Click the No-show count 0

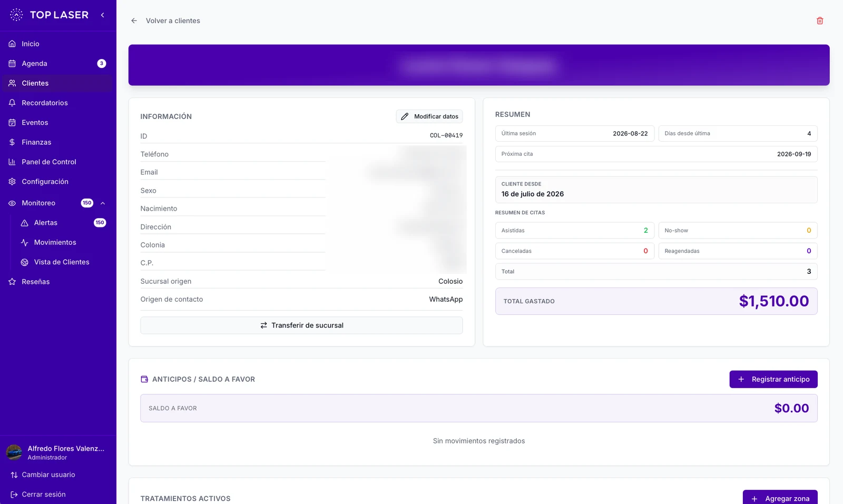(x=809, y=231)
